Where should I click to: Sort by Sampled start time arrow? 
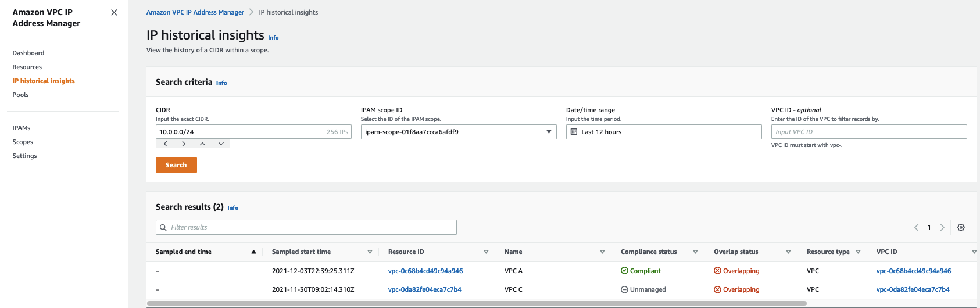(x=370, y=252)
